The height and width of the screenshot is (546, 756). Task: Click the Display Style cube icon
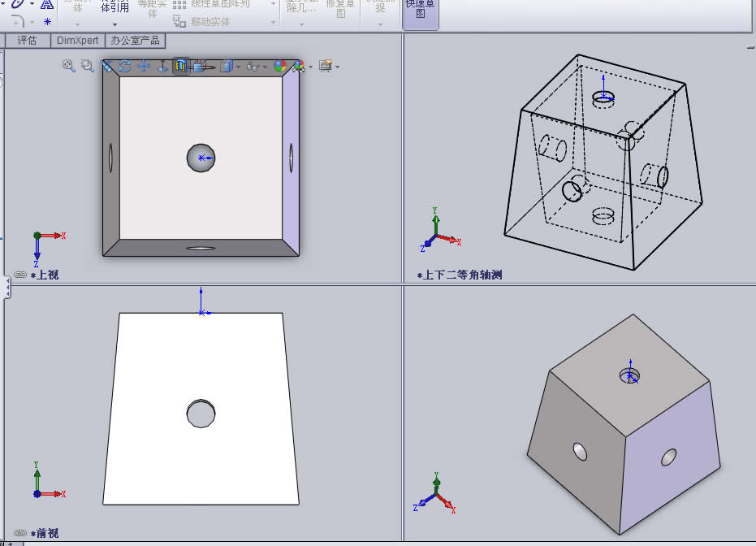[227, 66]
